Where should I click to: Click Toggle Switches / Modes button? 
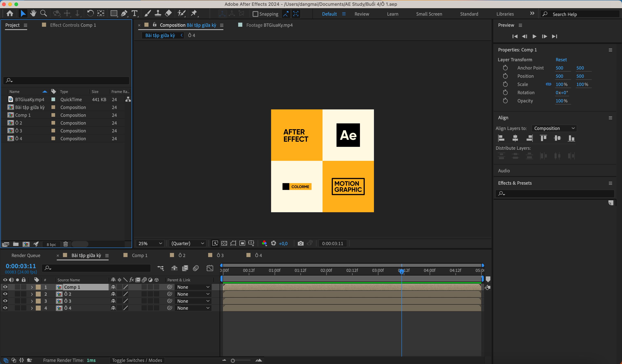click(137, 360)
